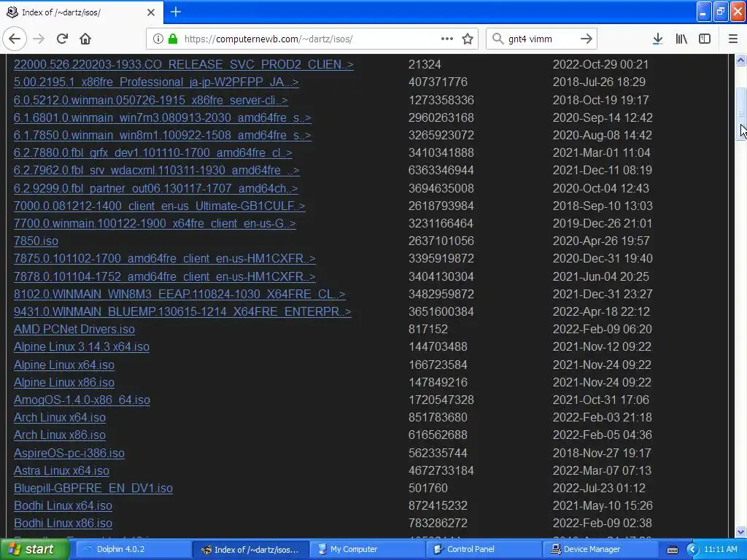Open the downloads panel
747x560 pixels.
657,39
